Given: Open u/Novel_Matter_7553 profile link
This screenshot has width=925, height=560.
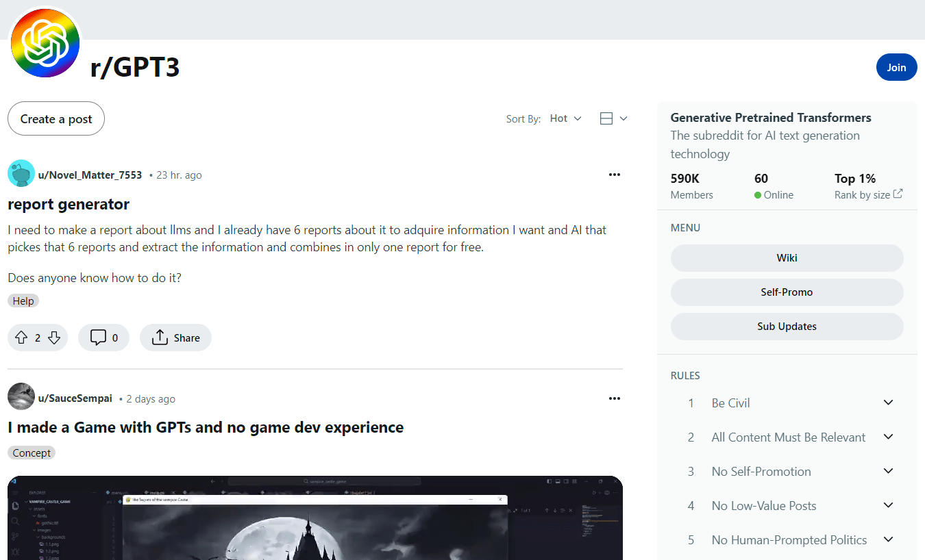Looking at the screenshot, I should click(x=90, y=175).
